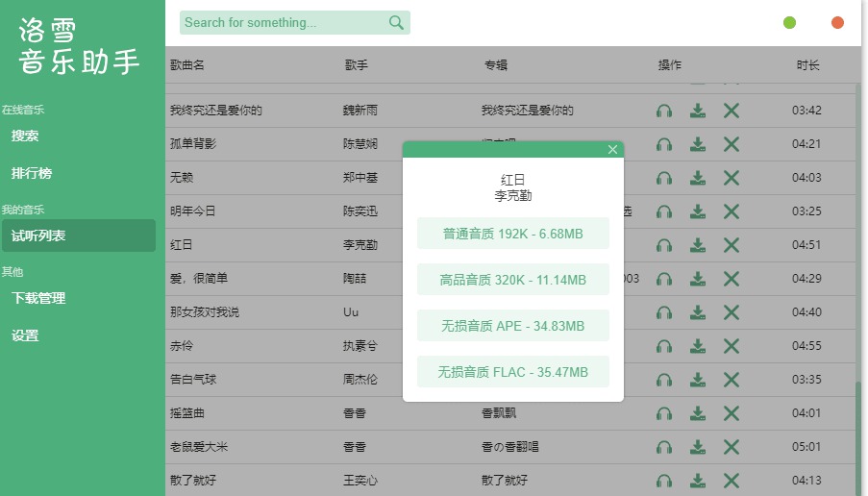The image size is (868, 496).
Task: Click the song list vertical scrollbar
Action: [858, 433]
